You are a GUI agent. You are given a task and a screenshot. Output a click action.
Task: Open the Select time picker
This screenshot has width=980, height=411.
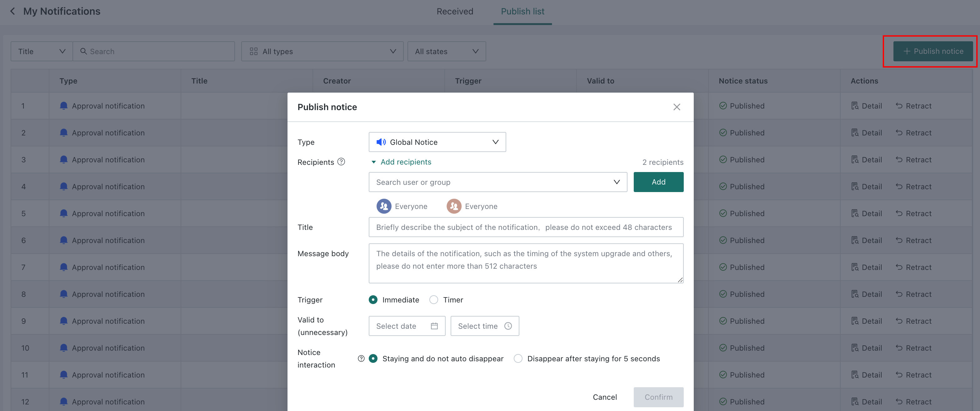[x=485, y=326]
